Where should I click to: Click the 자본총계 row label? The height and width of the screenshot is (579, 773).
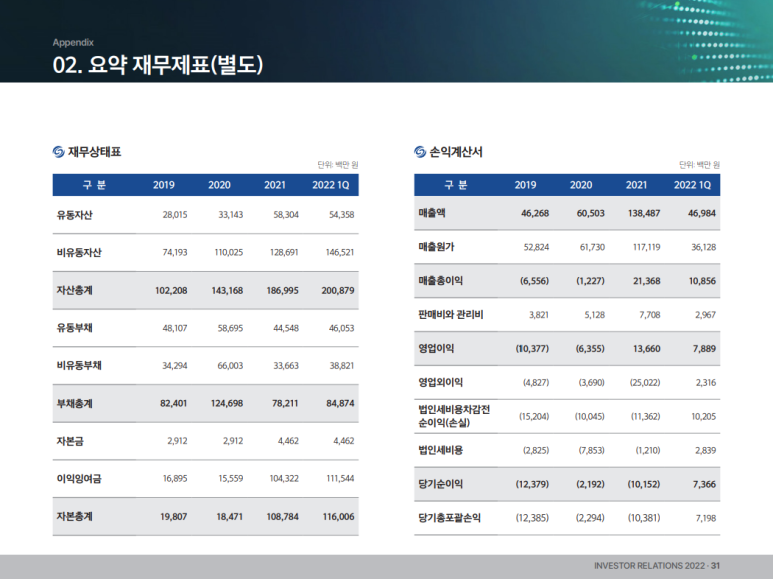pyautogui.click(x=74, y=516)
